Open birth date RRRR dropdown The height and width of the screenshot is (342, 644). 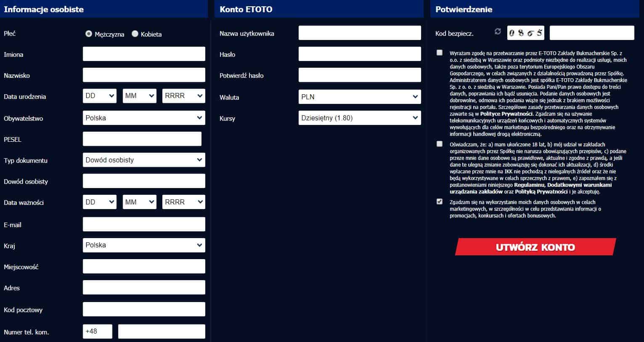184,96
